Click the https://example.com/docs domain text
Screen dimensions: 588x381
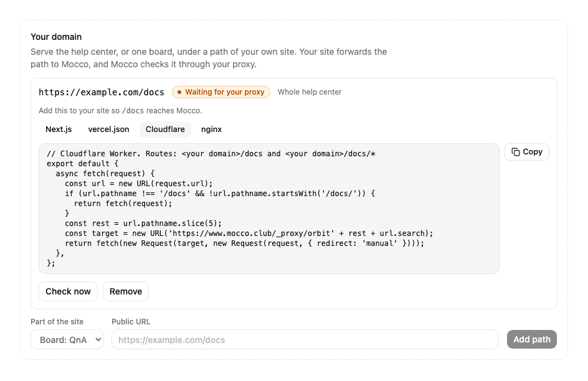click(x=102, y=92)
